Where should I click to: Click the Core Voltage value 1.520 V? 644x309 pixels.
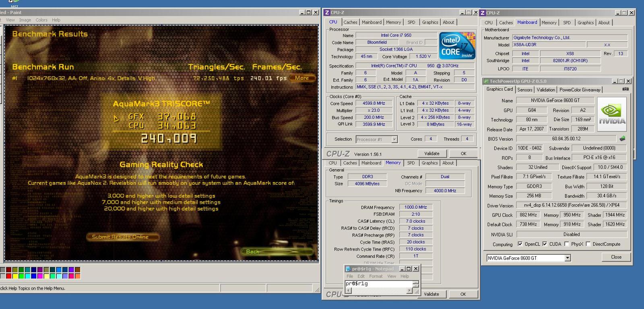coord(423,56)
